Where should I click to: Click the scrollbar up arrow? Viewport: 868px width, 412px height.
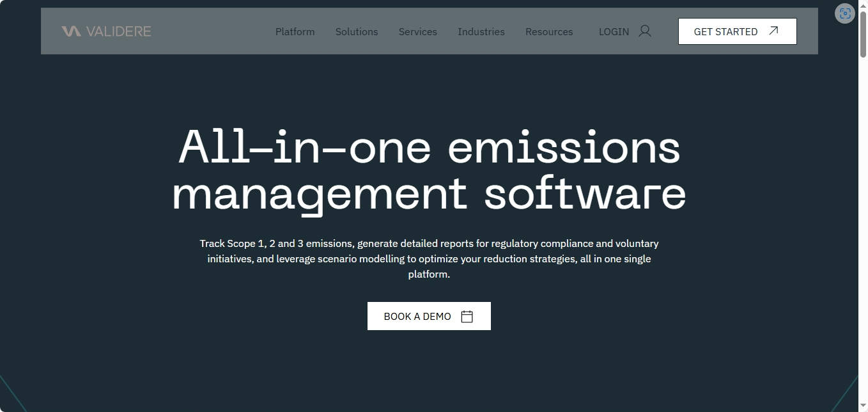(x=864, y=4)
